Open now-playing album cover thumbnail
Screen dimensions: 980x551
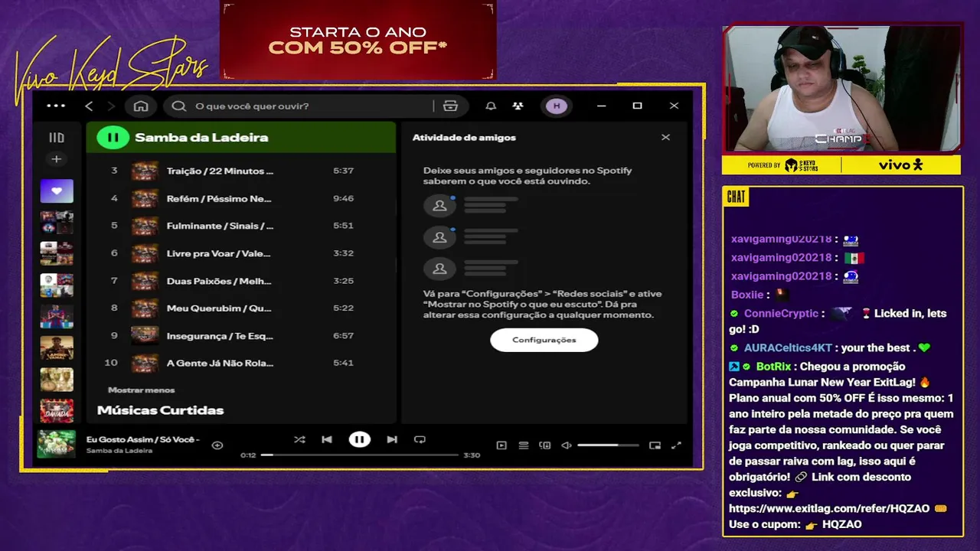(57, 444)
